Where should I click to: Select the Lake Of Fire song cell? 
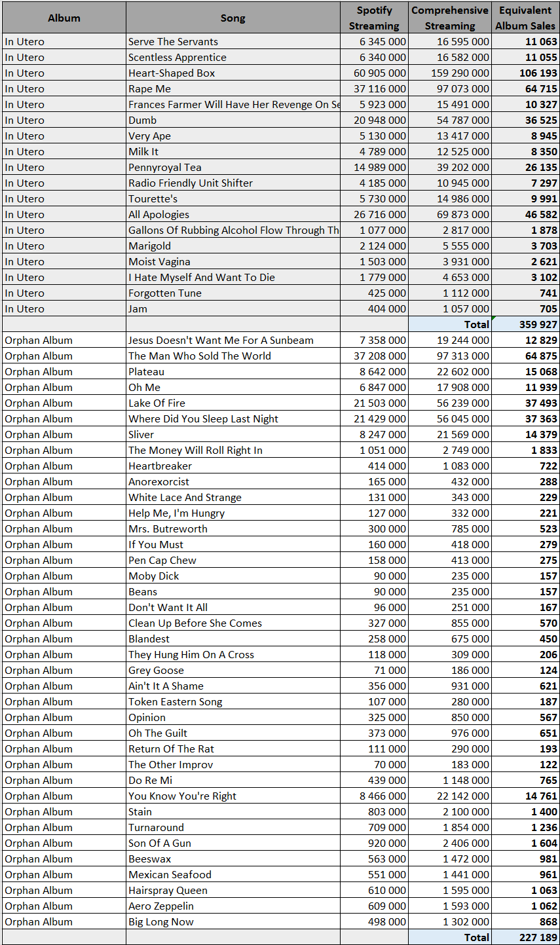point(233,403)
